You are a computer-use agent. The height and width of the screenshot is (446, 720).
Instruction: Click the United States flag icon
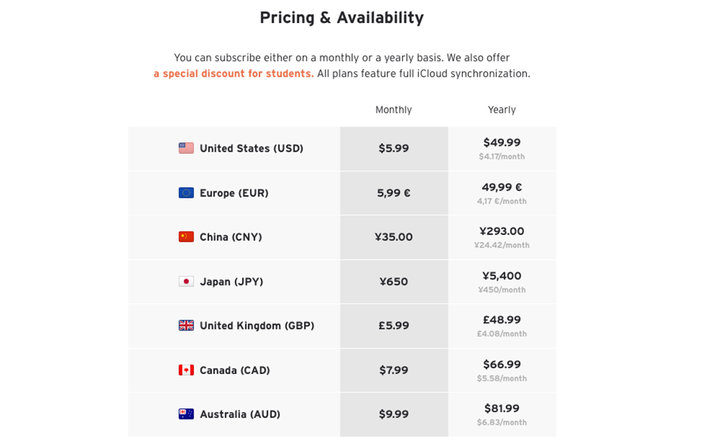pyautogui.click(x=186, y=148)
